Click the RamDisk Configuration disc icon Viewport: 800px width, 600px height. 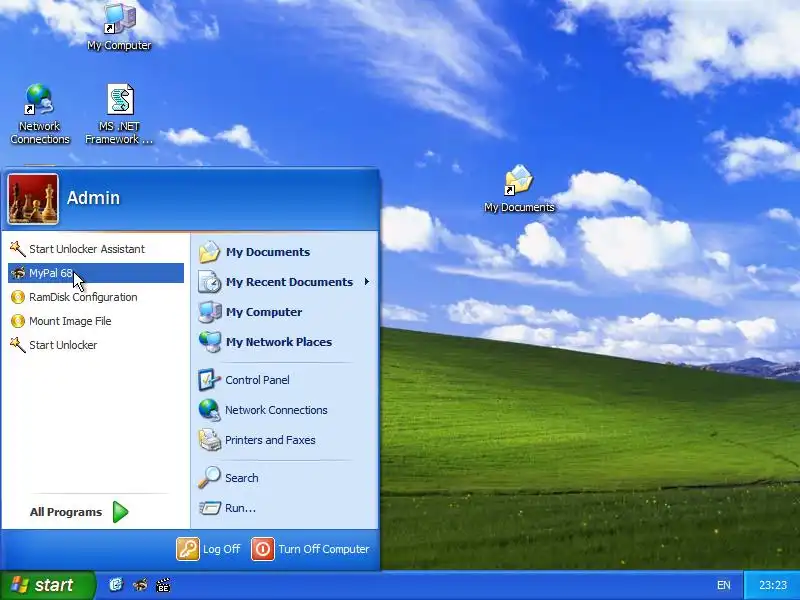(18, 297)
